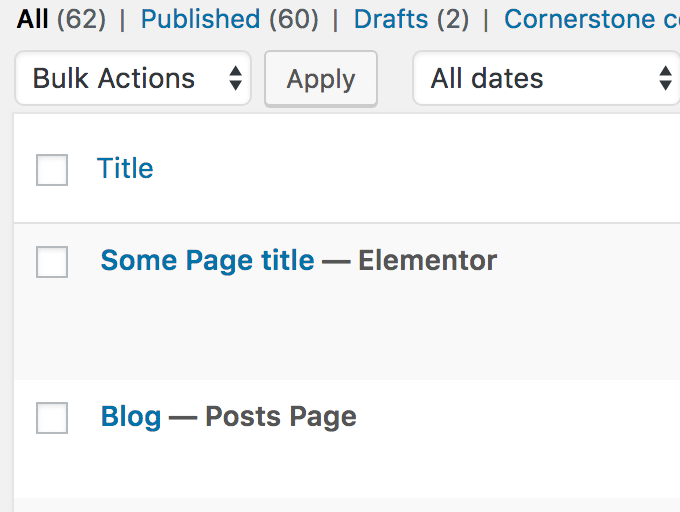This screenshot has width=680, height=512.
Task: Click the up-down arrows on Bulk Actions
Action: click(235, 78)
